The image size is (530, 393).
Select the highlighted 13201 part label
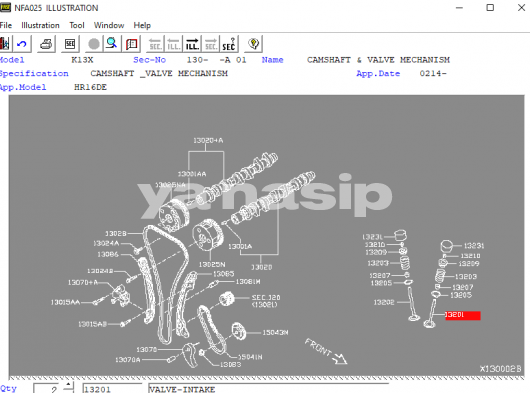tap(462, 315)
